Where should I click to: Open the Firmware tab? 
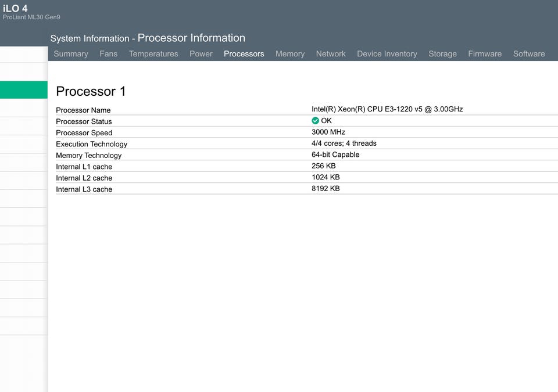click(485, 54)
